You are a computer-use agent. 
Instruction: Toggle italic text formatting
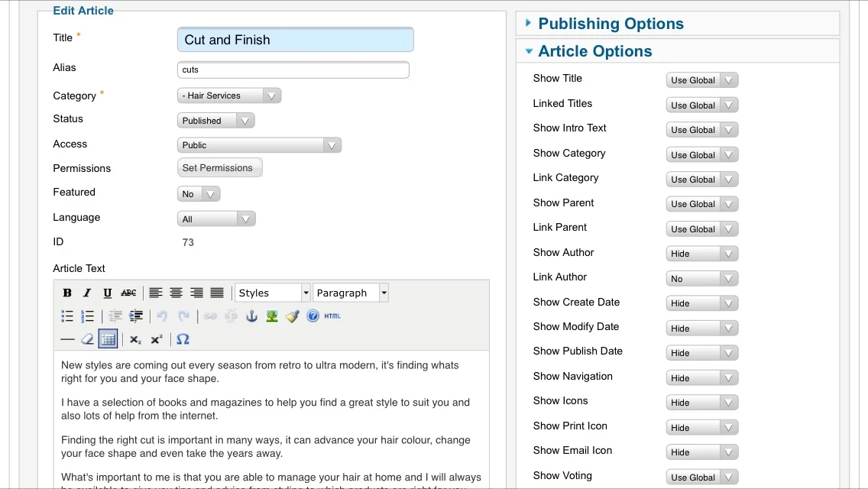87,293
